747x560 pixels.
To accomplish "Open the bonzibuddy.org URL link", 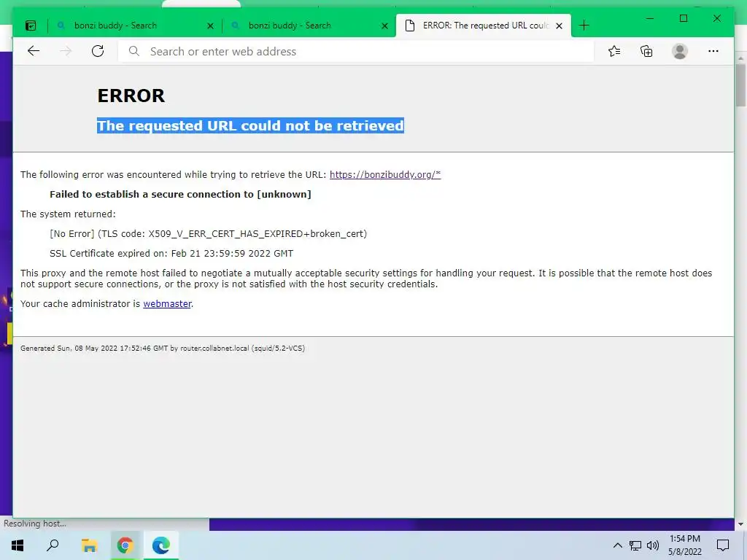I will pyautogui.click(x=385, y=174).
